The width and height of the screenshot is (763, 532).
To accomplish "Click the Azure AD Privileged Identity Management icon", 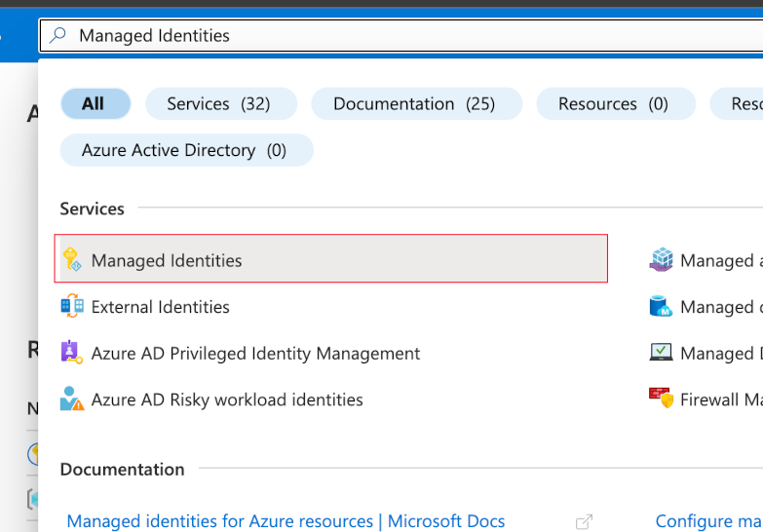I will click(x=72, y=353).
